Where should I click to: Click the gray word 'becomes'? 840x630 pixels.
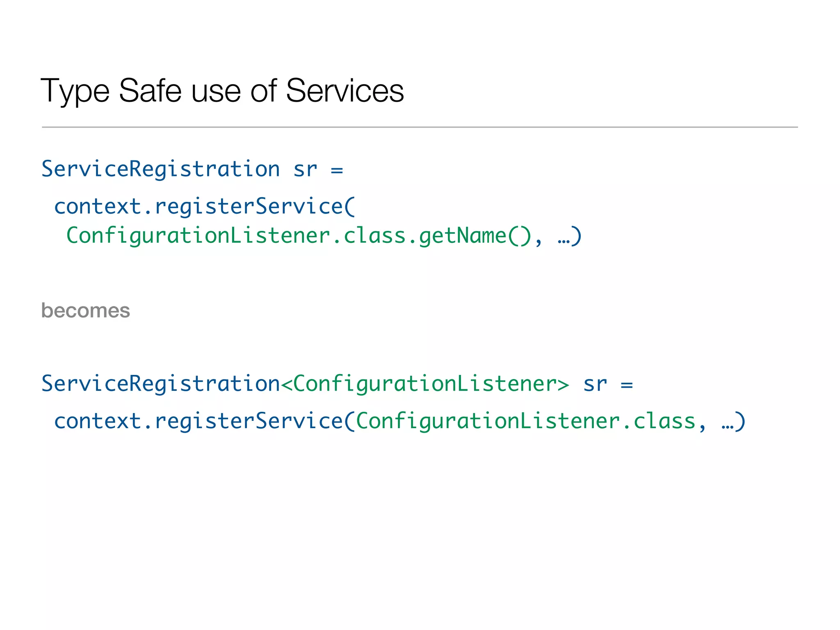[x=86, y=310]
